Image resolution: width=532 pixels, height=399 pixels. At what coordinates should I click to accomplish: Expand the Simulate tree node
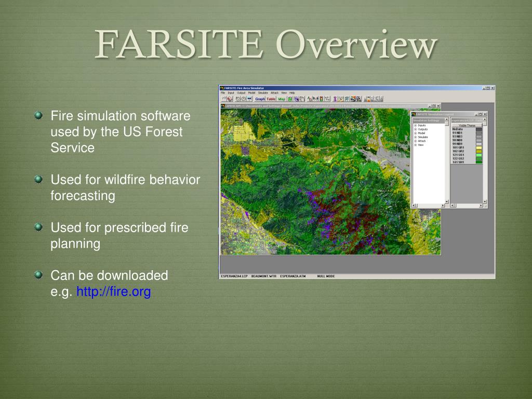point(415,137)
